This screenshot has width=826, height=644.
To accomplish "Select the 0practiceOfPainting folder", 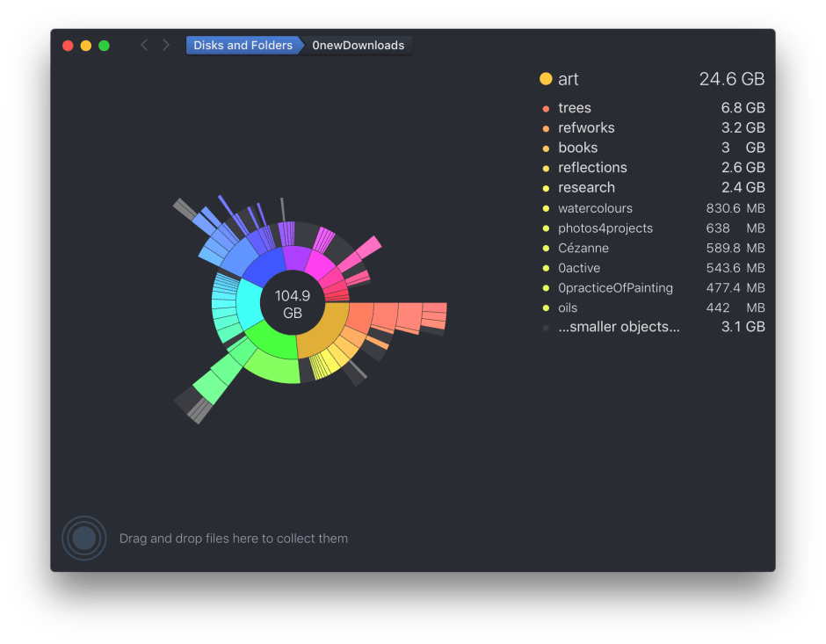I will [615, 287].
